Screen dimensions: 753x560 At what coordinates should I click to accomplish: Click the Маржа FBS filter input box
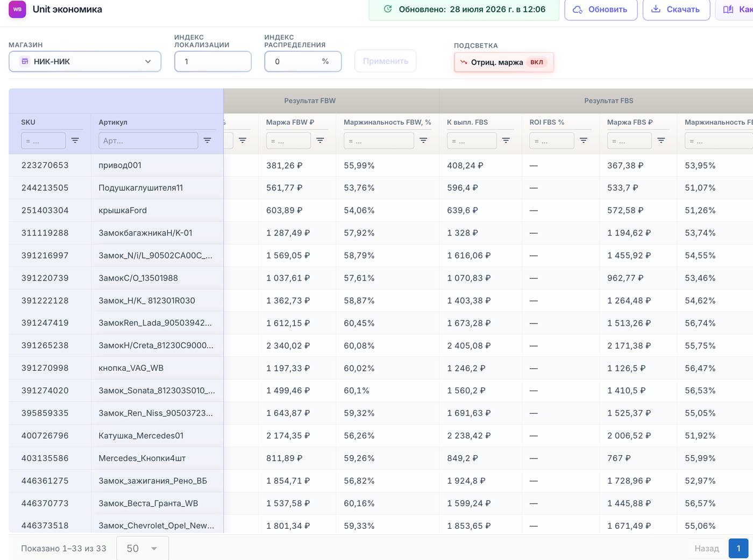coord(629,140)
